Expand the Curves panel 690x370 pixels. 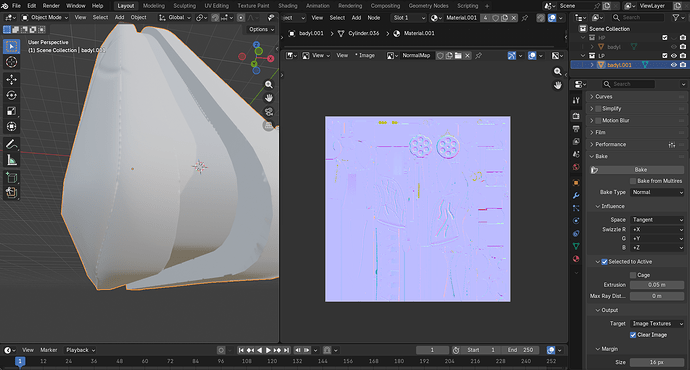(x=603, y=97)
